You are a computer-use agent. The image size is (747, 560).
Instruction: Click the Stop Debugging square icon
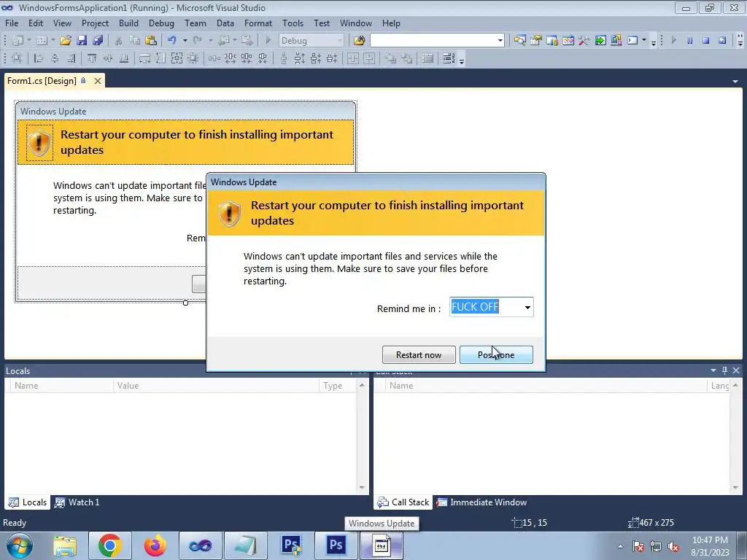point(706,41)
